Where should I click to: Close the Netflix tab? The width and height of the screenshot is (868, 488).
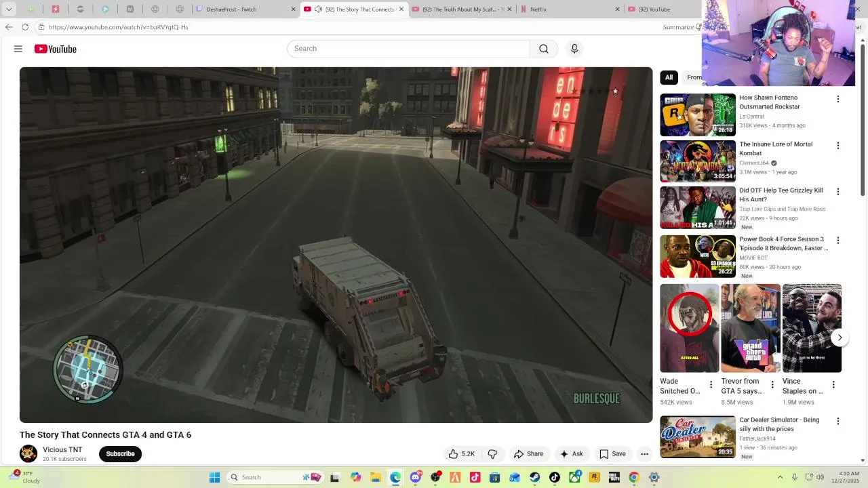click(617, 9)
